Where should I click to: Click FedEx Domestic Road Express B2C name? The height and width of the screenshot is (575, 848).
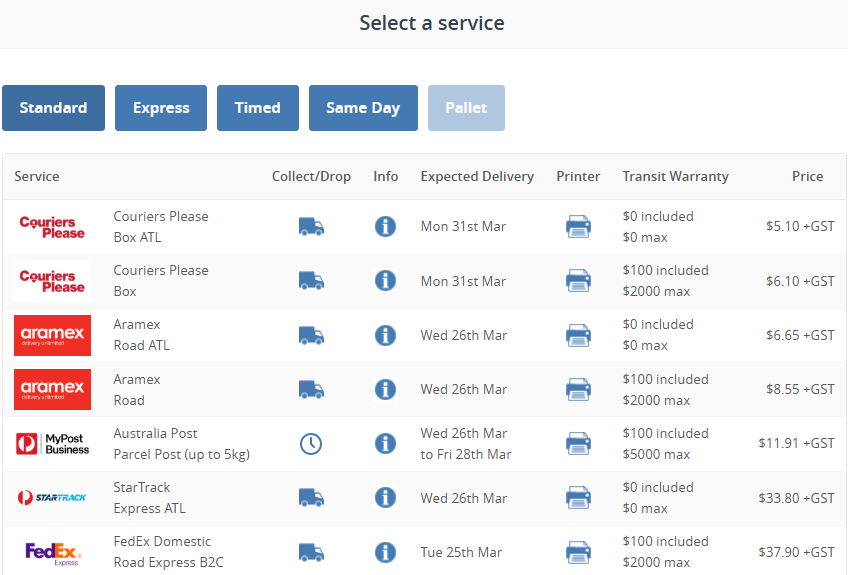tap(168, 552)
